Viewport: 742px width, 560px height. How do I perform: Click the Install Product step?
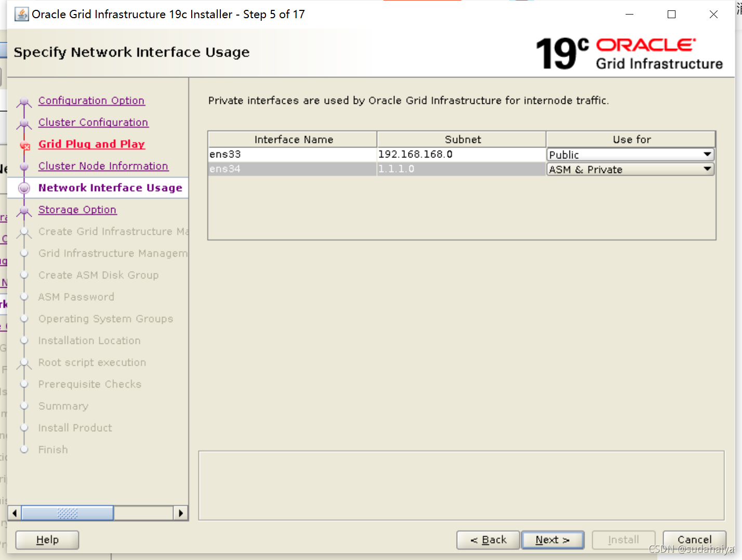point(75,428)
